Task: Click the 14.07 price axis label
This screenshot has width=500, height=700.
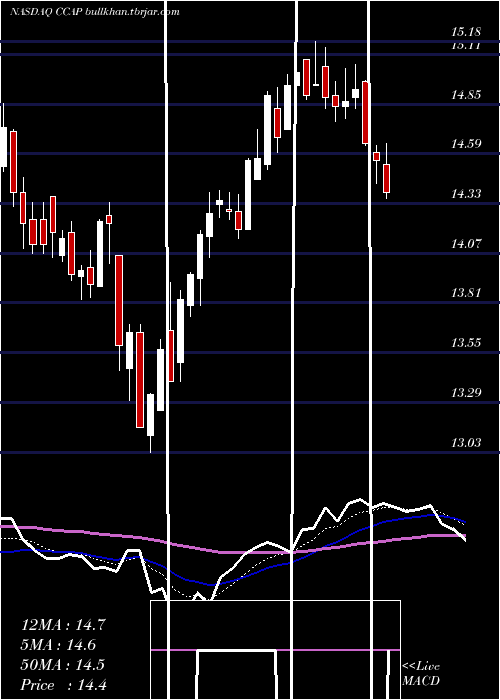Action: point(466,244)
